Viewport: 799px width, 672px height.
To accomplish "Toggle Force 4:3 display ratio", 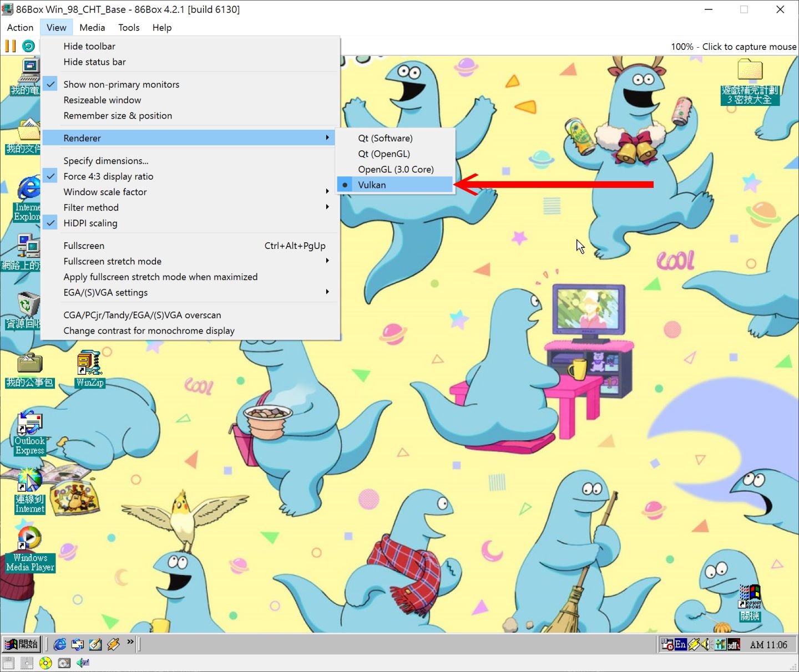I will (x=189, y=176).
